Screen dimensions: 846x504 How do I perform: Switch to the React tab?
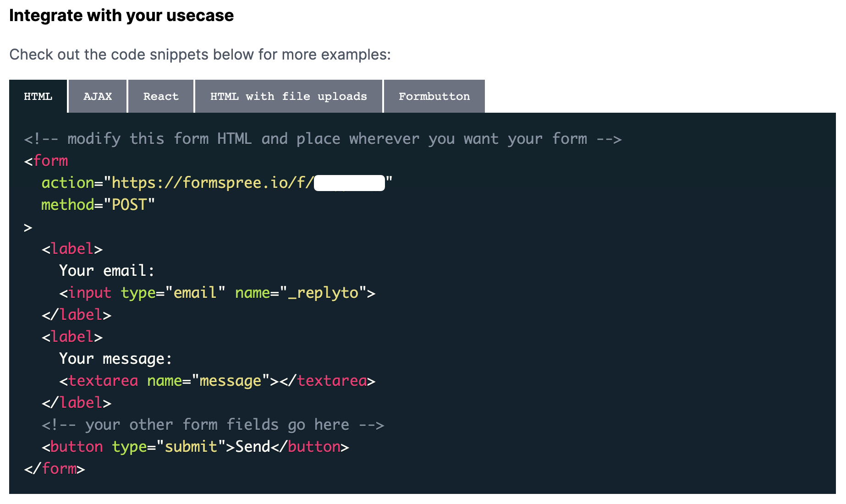click(161, 96)
